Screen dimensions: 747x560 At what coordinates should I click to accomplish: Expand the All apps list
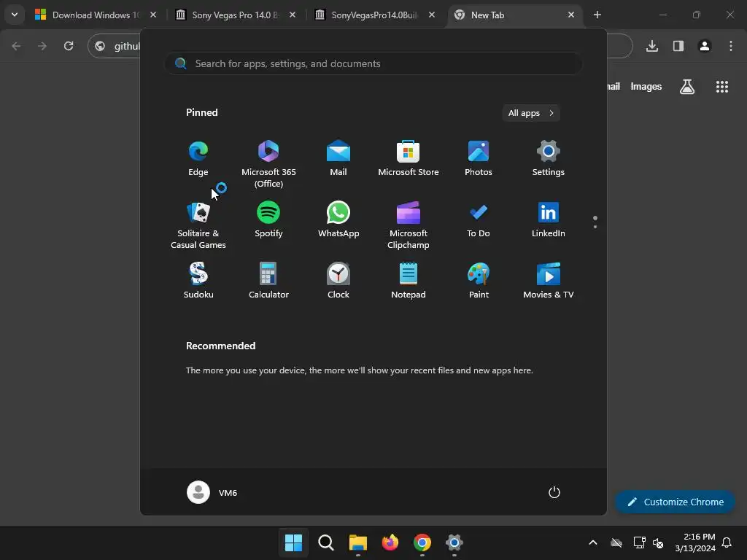click(x=531, y=113)
